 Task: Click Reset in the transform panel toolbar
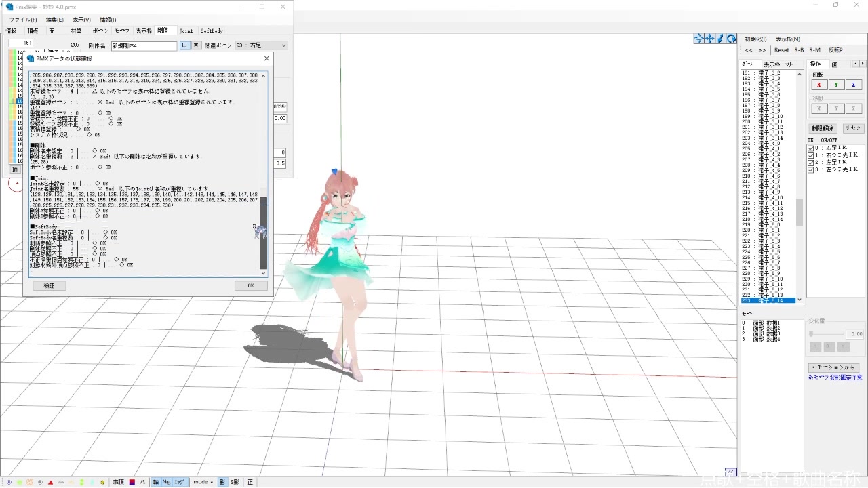point(782,50)
